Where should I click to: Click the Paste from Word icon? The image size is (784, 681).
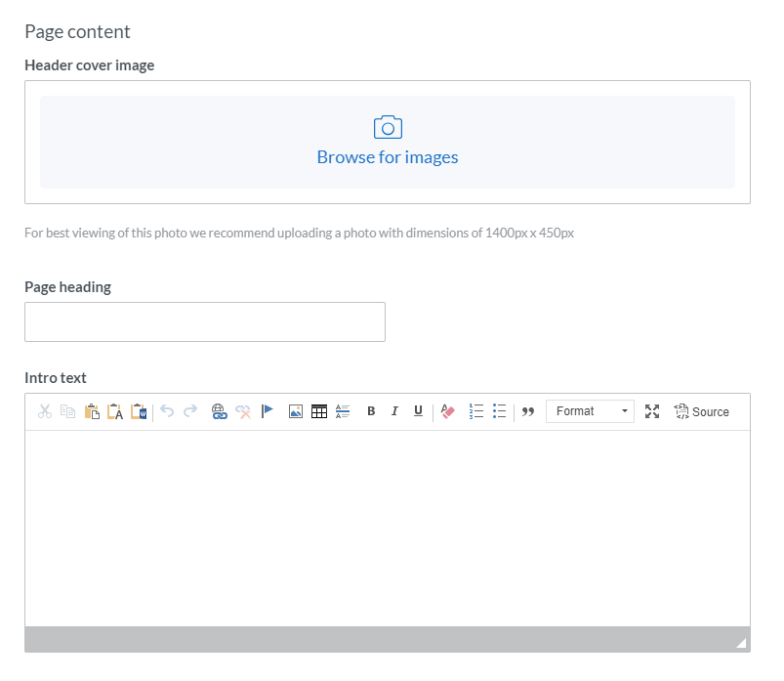pyautogui.click(x=138, y=411)
